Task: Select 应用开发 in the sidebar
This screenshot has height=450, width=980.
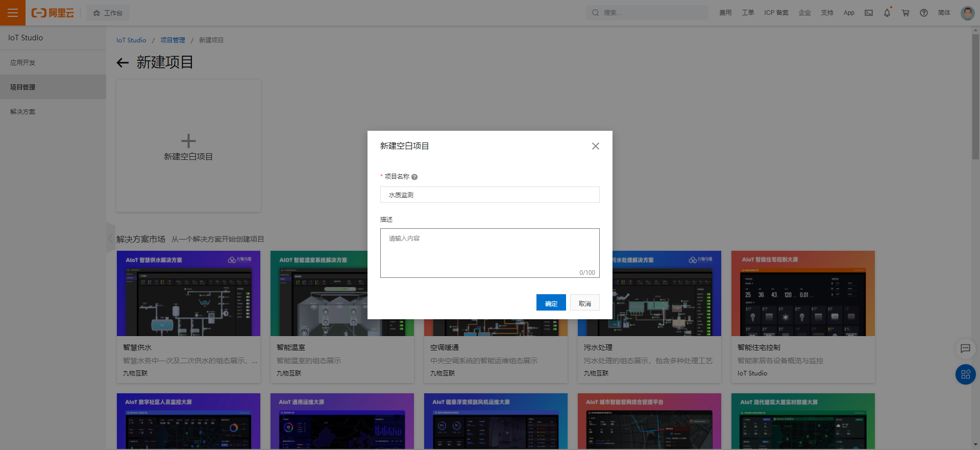Action: click(53, 62)
